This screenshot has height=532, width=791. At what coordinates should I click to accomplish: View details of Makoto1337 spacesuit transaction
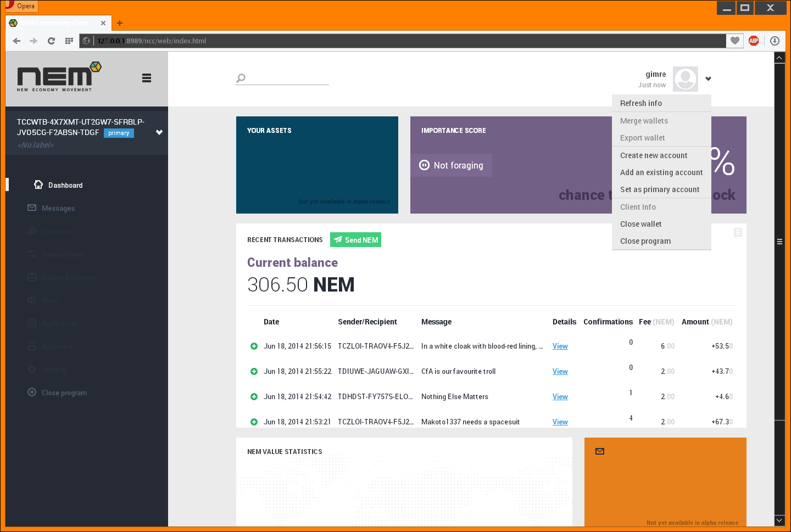coord(560,422)
